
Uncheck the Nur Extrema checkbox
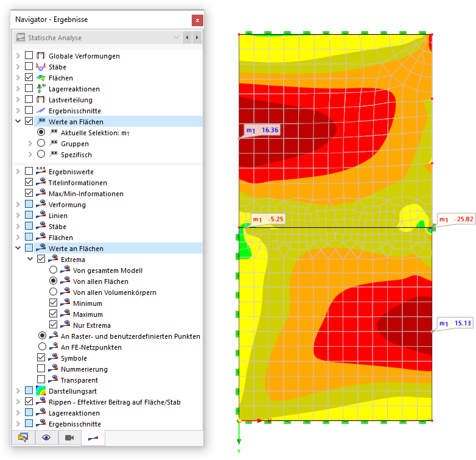pyautogui.click(x=53, y=325)
